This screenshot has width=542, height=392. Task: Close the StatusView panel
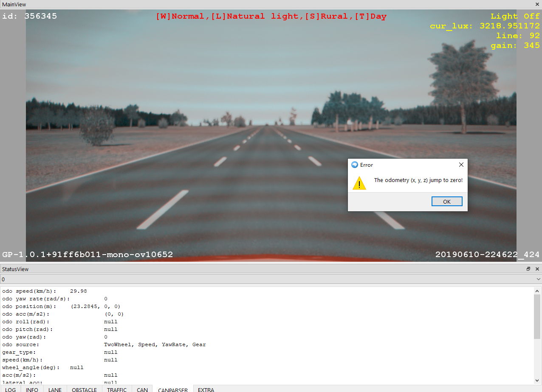pyautogui.click(x=537, y=269)
